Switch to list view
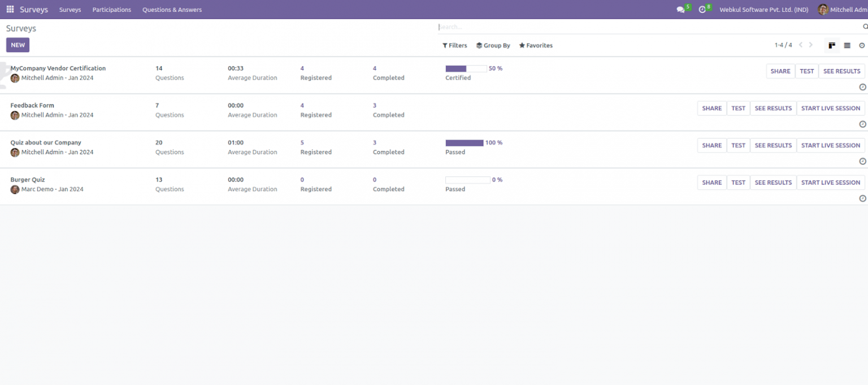The height and width of the screenshot is (385, 868). [x=847, y=45]
